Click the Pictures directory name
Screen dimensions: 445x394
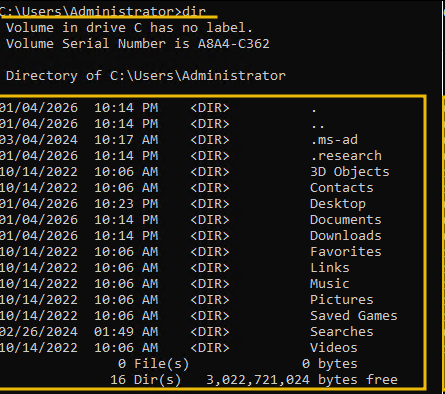point(342,300)
